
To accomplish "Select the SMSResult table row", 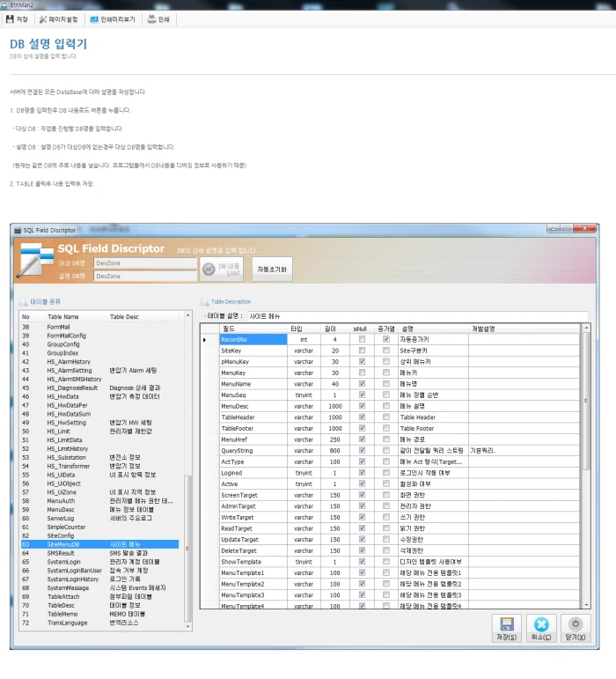I will click(100, 553).
